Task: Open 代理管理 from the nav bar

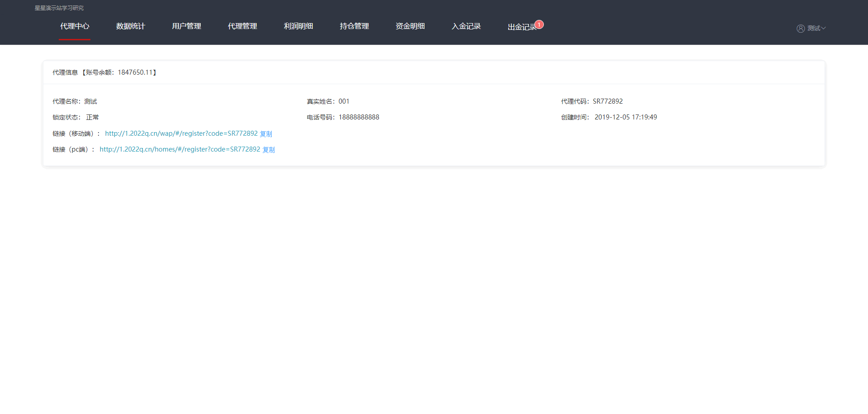Action: (242, 26)
